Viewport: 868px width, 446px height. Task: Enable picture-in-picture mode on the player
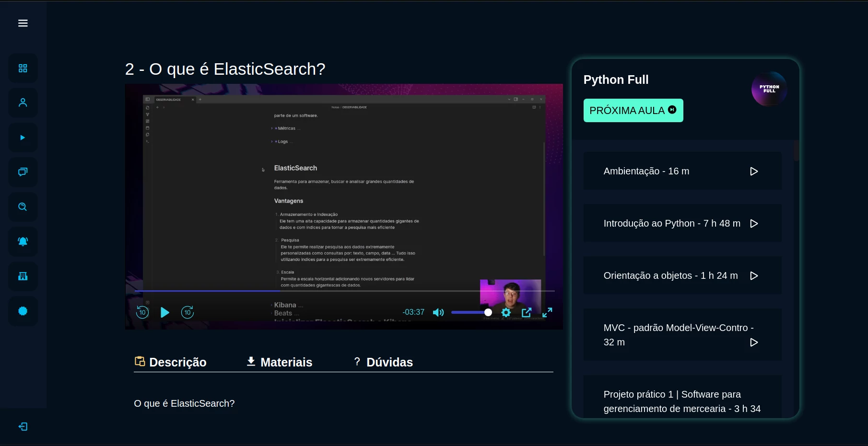[x=527, y=312]
